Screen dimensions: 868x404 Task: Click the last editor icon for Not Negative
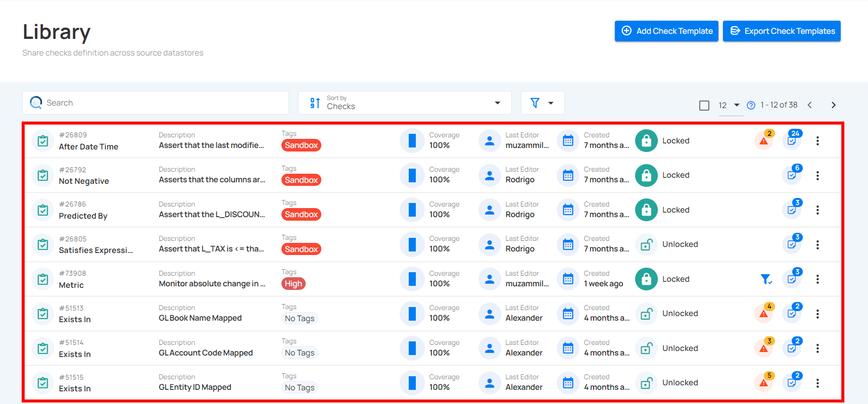click(490, 175)
